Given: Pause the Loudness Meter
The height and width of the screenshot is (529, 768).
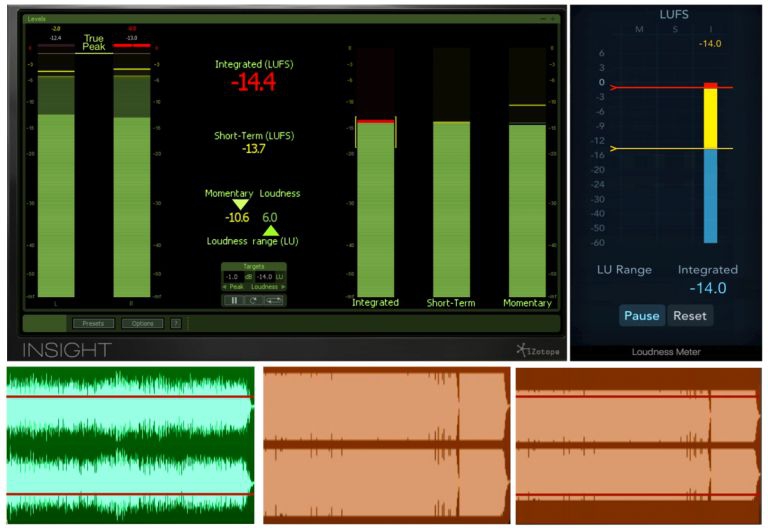Looking at the screenshot, I should click(x=641, y=315).
